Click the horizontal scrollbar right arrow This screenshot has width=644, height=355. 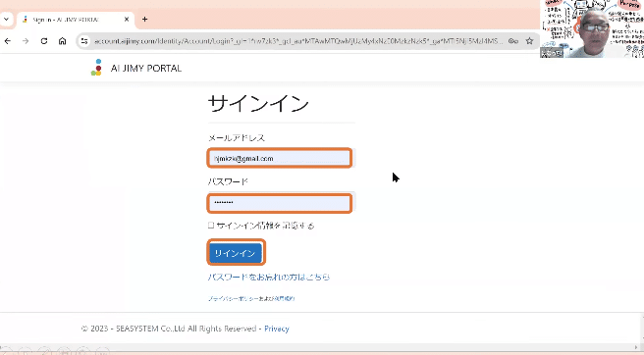pos(637,347)
